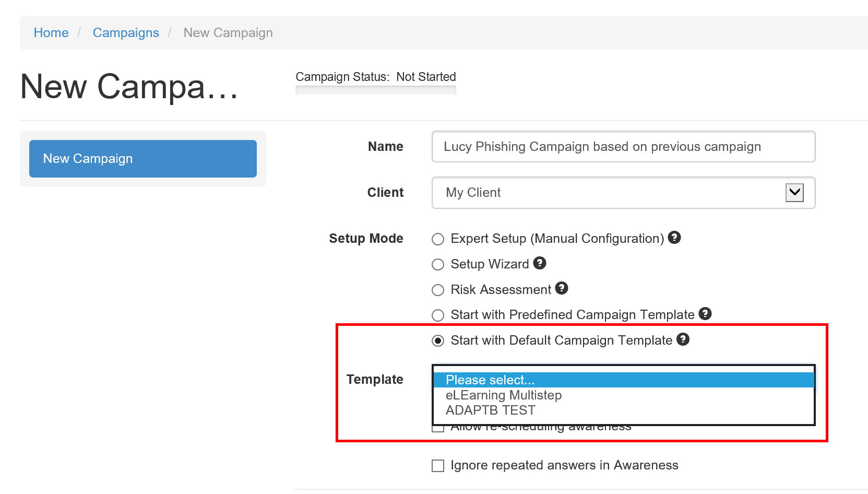Click into the campaign Name field
Viewport: 868px width, 494px height.
(624, 147)
